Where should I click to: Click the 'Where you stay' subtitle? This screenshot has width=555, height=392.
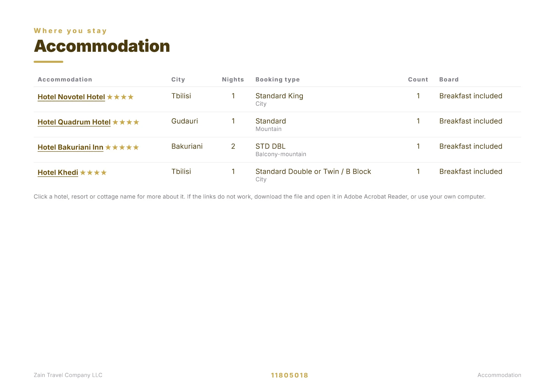pos(70,31)
